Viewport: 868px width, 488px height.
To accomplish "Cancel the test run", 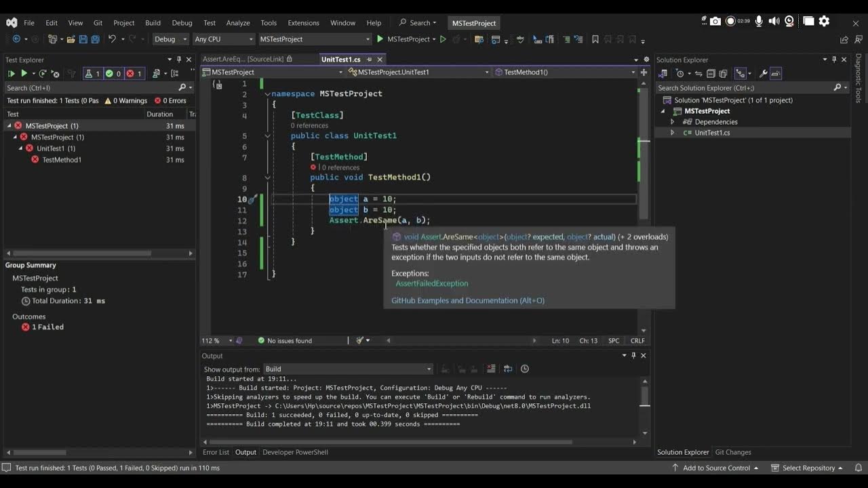I will pyautogui.click(x=56, y=73).
